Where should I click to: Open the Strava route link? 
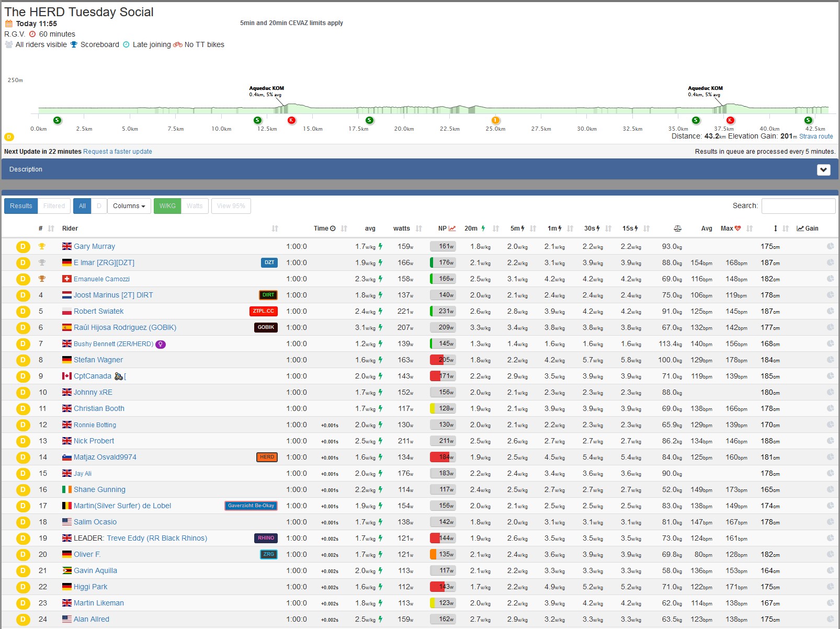pyautogui.click(x=816, y=136)
